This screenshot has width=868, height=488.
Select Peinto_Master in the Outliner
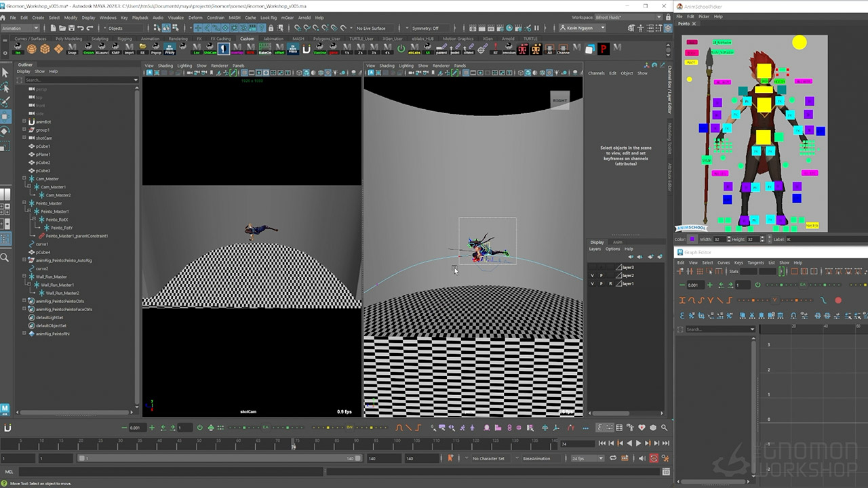[x=49, y=203]
